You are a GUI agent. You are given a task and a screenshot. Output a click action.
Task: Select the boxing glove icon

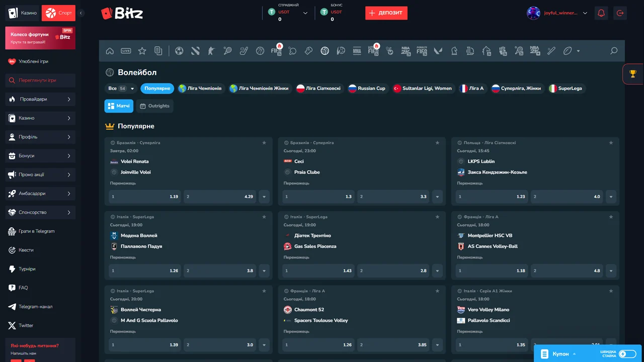point(308,51)
